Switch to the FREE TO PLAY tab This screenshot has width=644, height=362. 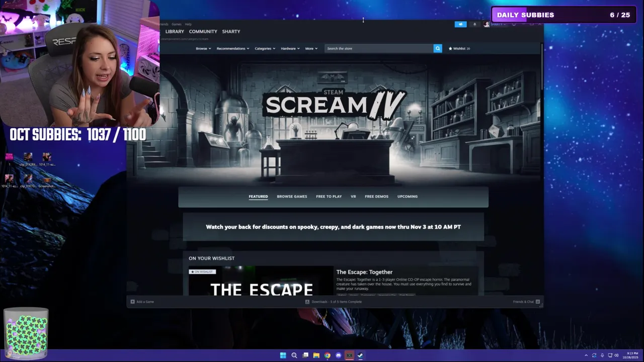pos(329,197)
